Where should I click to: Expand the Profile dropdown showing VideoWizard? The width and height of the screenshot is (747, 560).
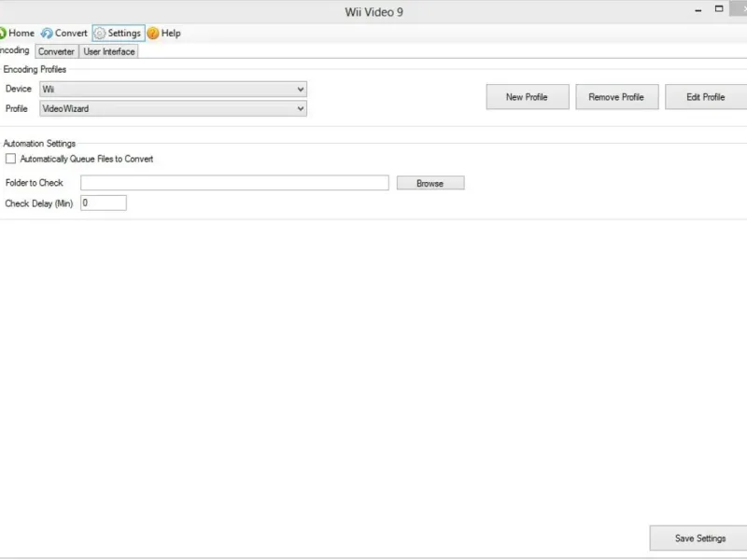[x=173, y=108]
